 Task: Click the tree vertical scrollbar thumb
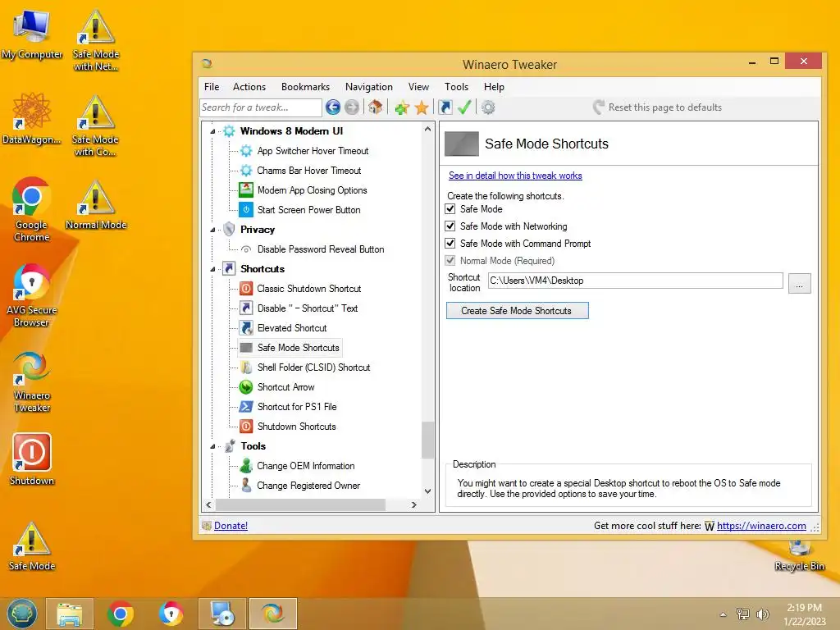point(427,441)
